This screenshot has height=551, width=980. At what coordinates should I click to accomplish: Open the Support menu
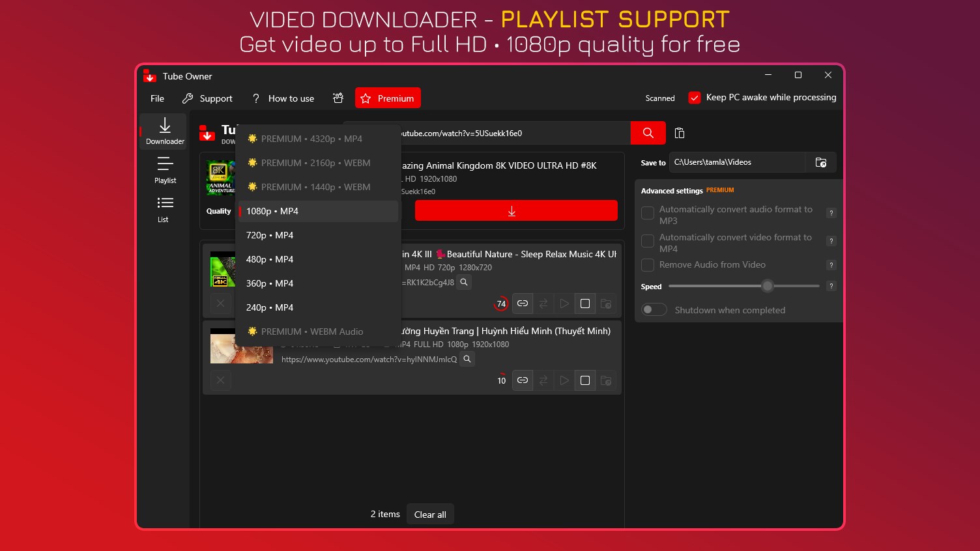coord(207,98)
